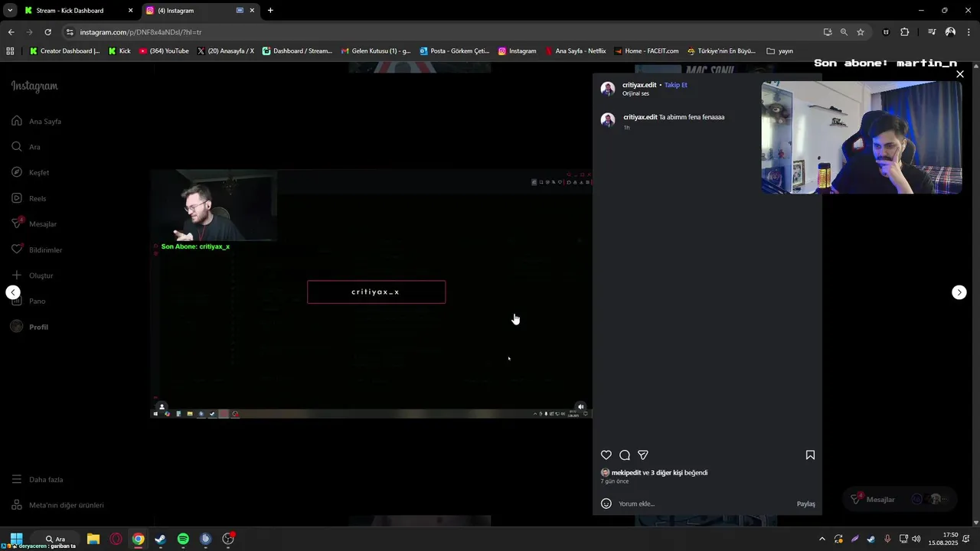Open File Explorer from the taskbar

[x=93, y=539]
